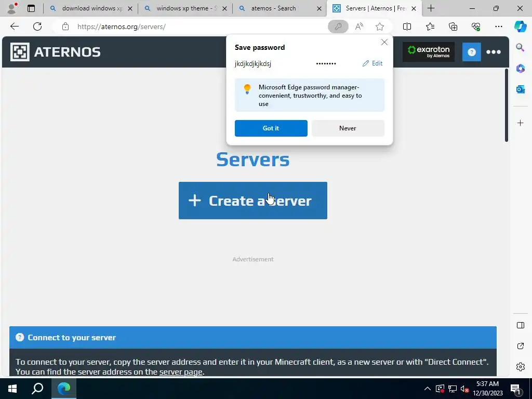The image size is (532, 399).
Task: Open the Favorites list icon
Action: [x=430, y=26]
